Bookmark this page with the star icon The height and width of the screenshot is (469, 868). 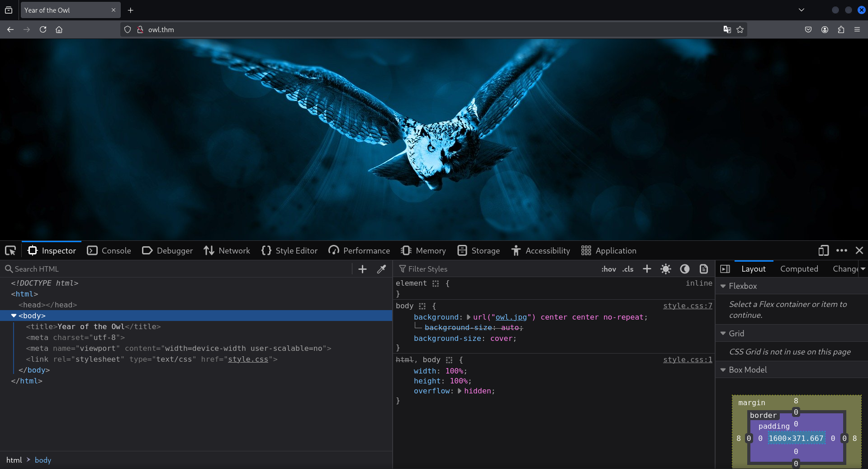click(x=740, y=29)
